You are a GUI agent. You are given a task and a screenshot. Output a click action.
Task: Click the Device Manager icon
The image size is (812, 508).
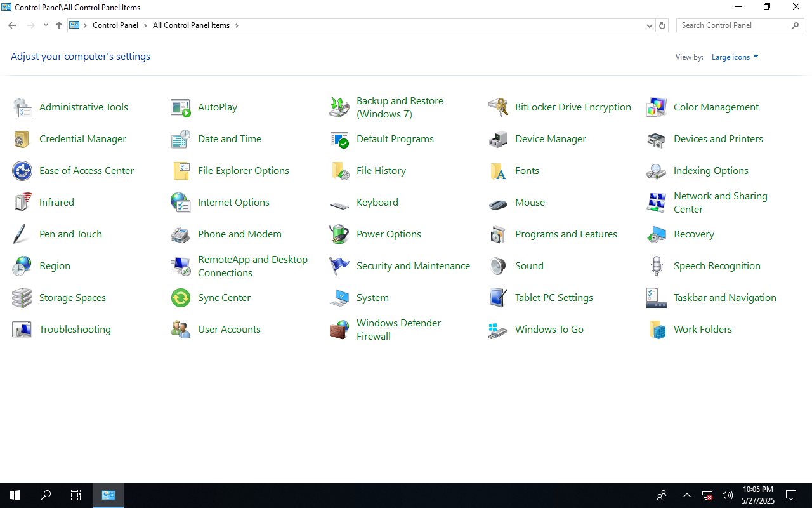pos(498,139)
